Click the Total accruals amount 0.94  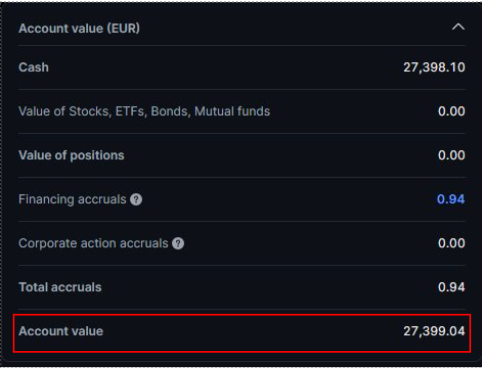[x=451, y=287]
